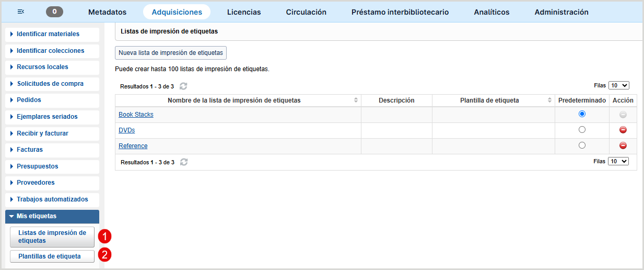Sort by Plantilla de etiqueta column arrows
Viewport: 644px width, 270px height.
click(549, 100)
